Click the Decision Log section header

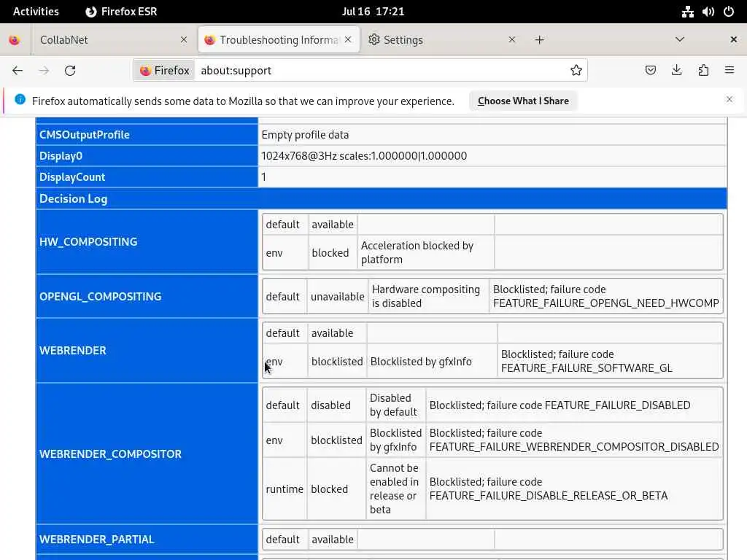coord(382,198)
